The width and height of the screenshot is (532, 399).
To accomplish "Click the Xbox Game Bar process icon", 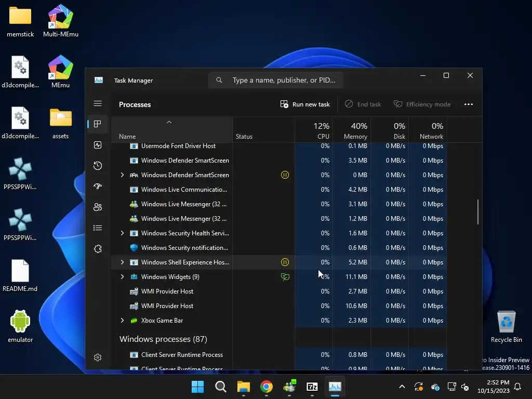I will pyautogui.click(x=134, y=321).
